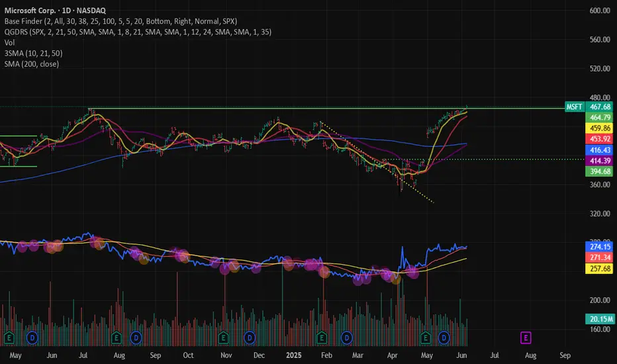Click the Feb label on the time axis
Viewport: 617px width, 364px height.
point(326,355)
